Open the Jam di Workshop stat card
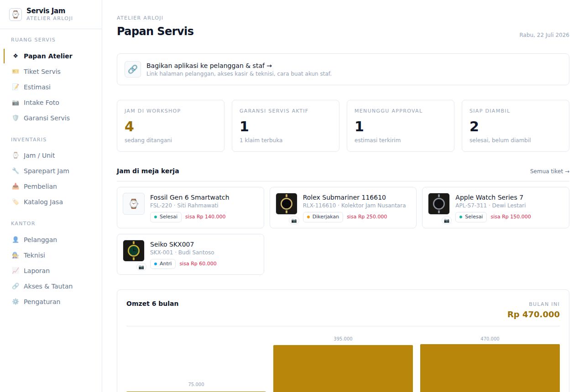Image resolution: width=584 pixels, height=392 pixels. (171, 126)
